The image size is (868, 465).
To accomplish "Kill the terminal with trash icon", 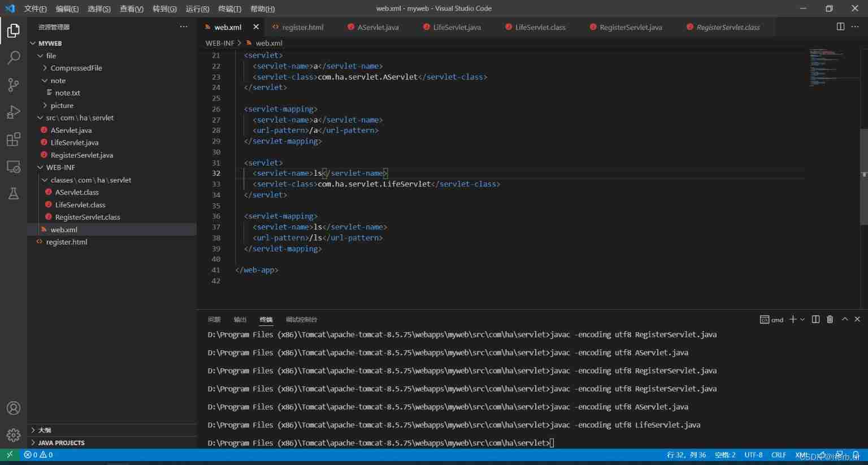I will (x=830, y=319).
